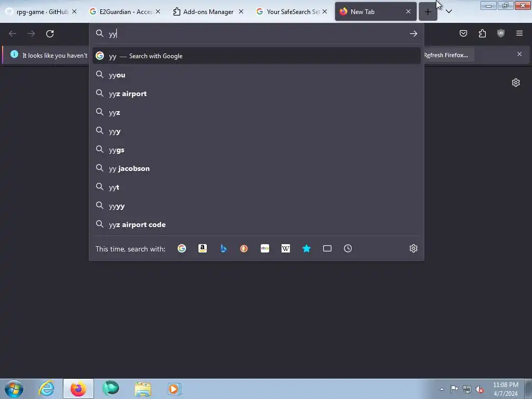The height and width of the screenshot is (399, 532).
Task: Choose the 'yyyy' suggestion
Action: [x=257, y=206]
